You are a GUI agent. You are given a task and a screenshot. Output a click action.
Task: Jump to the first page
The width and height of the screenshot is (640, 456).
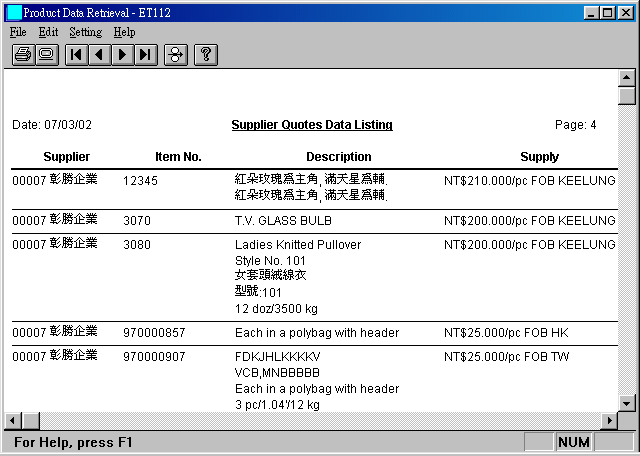coord(76,55)
